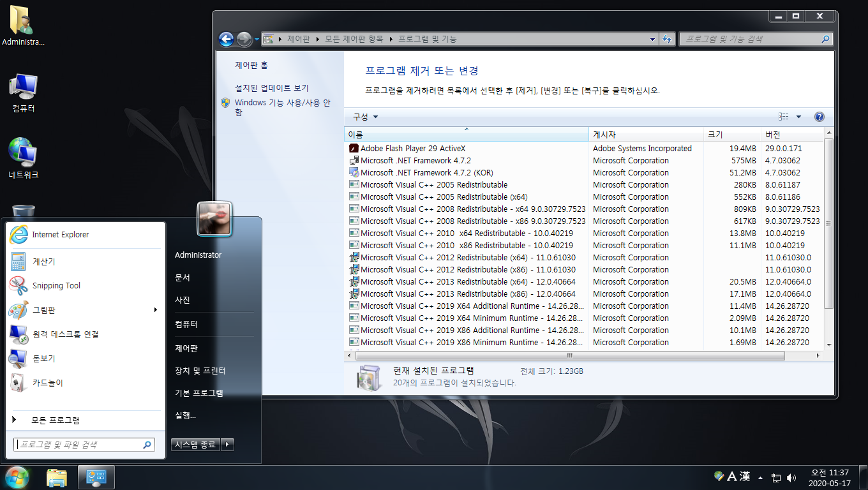
Task: Open Remote Desktop Connection (원격 데스크톱 연결) icon
Action: pyautogui.click(x=18, y=334)
